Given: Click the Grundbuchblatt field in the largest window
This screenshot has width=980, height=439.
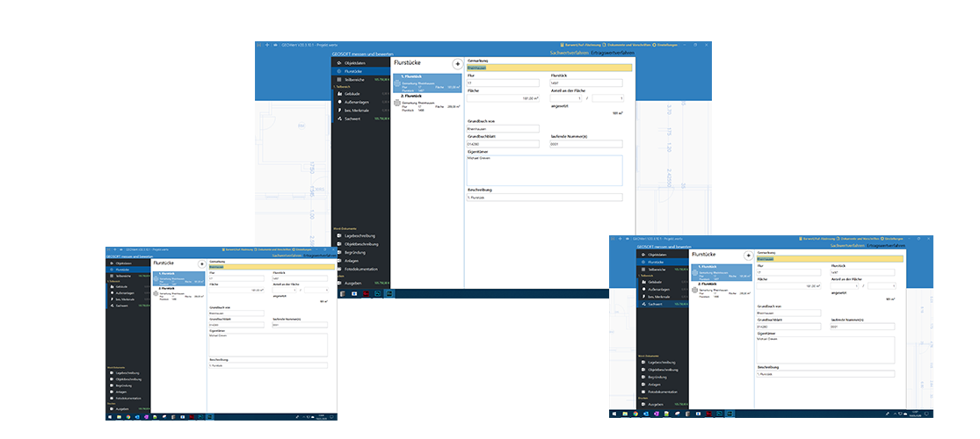Looking at the screenshot, I should pyautogui.click(x=503, y=144).
